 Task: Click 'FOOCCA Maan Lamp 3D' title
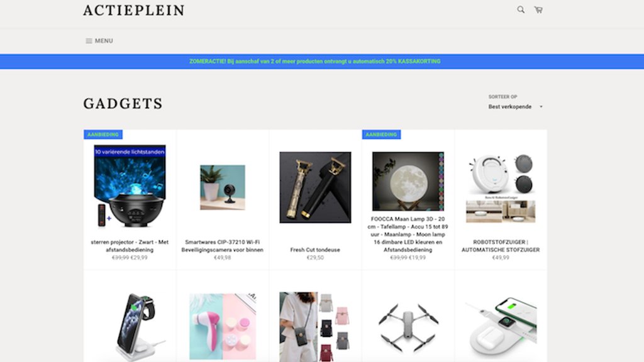(408, 234)
